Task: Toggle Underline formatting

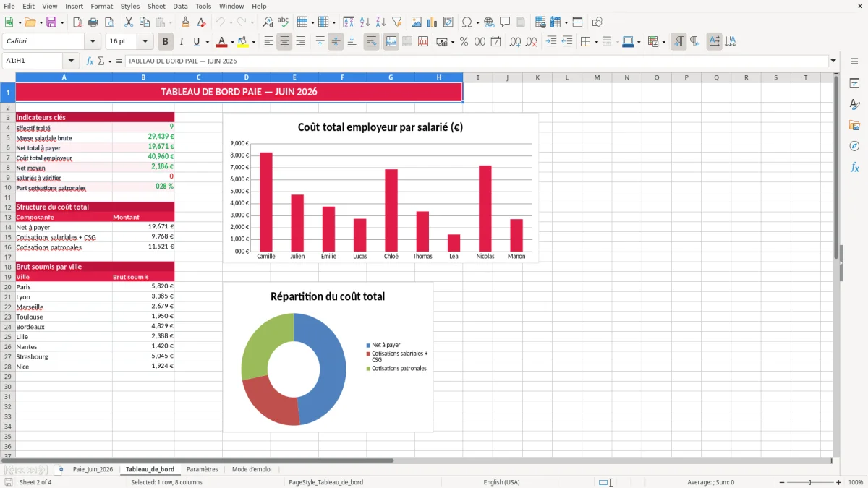Action: coord(197,42)
